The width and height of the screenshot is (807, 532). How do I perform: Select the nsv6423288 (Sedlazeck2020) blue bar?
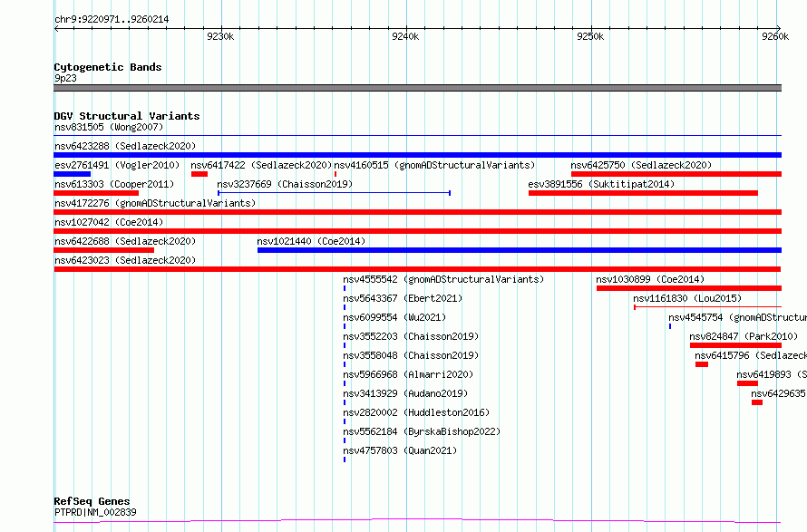(417, 155)
